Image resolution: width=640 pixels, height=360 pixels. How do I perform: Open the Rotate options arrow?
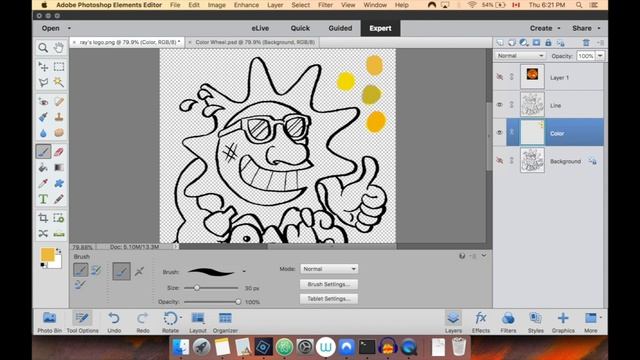click(x=181, y=317)
